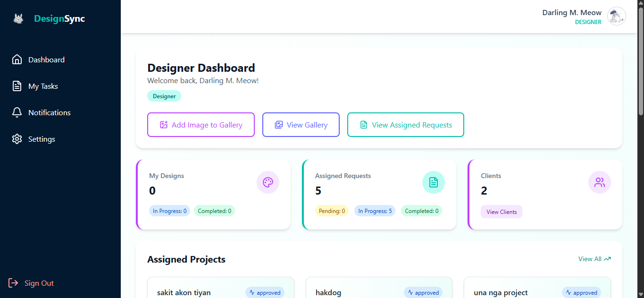The image size is (644, 298).
Task: Click the View Clients button
Action: tap(501, 212)
